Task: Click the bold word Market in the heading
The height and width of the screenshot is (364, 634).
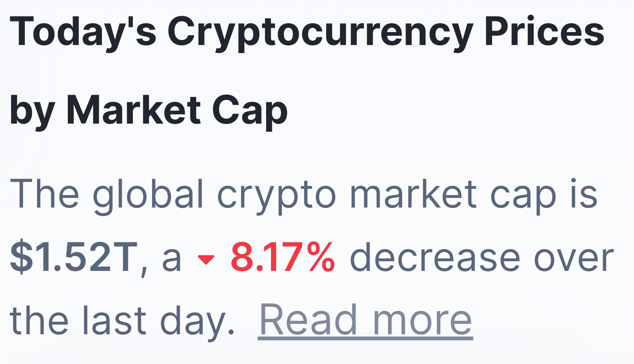Action: [x=134, y=111]
